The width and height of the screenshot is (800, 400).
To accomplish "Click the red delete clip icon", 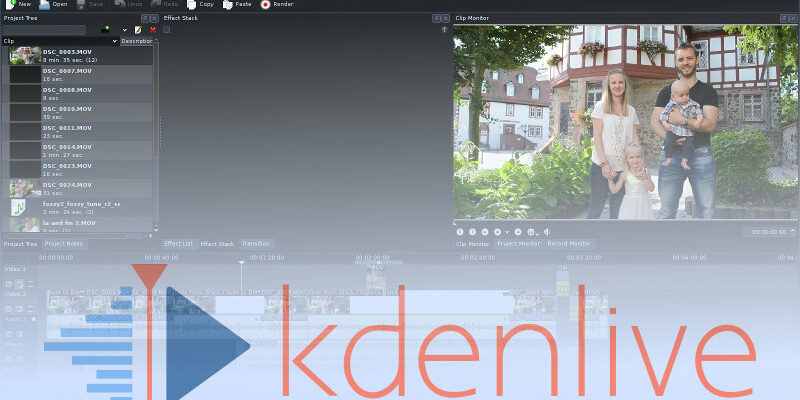I will click(153, 30).
